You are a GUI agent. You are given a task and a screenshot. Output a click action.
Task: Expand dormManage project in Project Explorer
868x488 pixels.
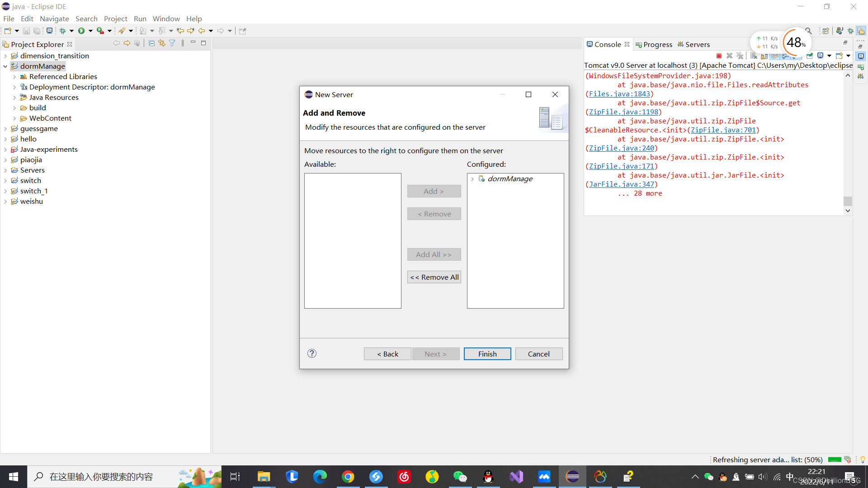pyautogui.click(x=5, y=66)
